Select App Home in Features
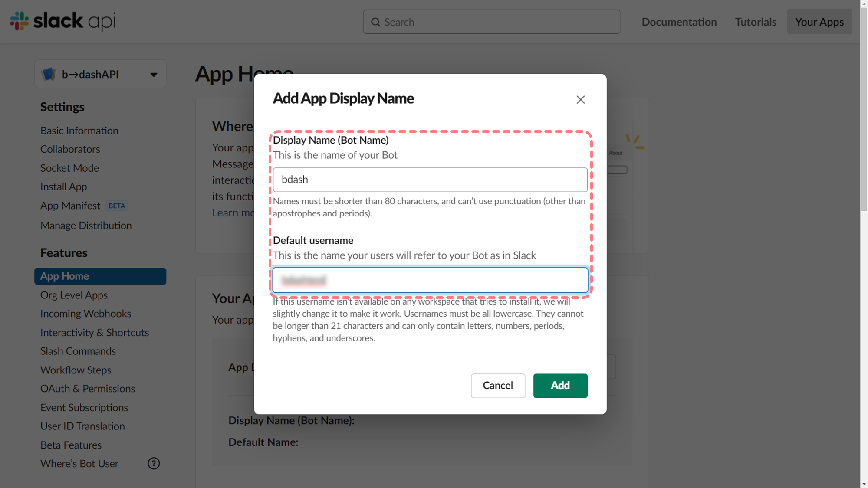The image size is (868, 488). pos(100,276)
